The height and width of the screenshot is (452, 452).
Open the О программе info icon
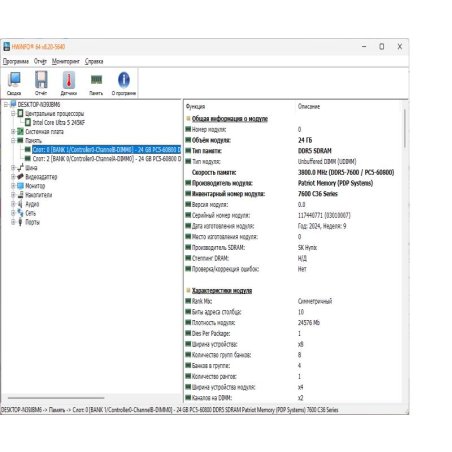[x=124, y=80]
